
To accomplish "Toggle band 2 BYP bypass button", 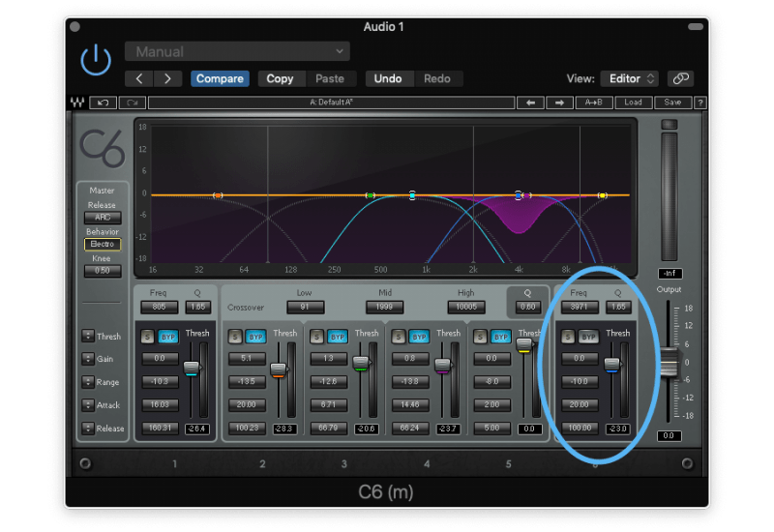I will [255, 337].
